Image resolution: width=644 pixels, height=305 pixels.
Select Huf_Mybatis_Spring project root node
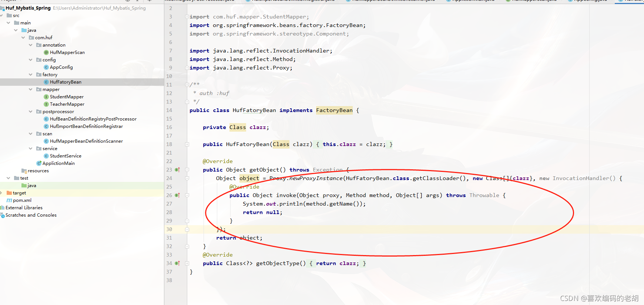tap(28, 8)
